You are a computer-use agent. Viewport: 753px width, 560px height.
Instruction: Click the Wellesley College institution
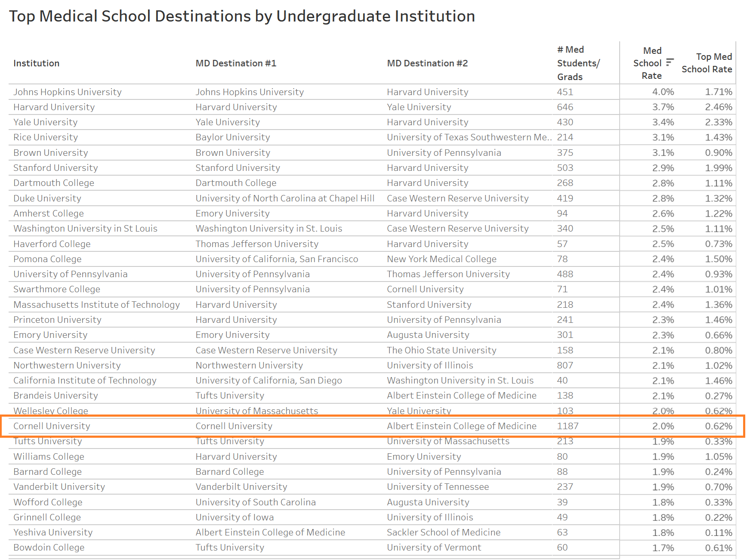(50, 411)
